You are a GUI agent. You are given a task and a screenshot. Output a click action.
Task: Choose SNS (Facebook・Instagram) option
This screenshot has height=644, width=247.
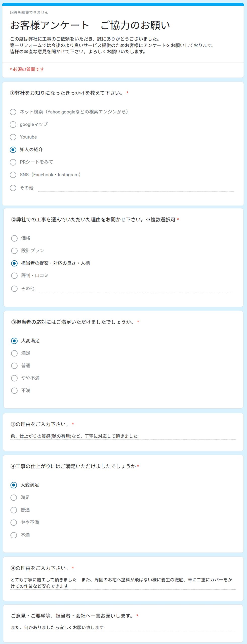click(13, 175)
